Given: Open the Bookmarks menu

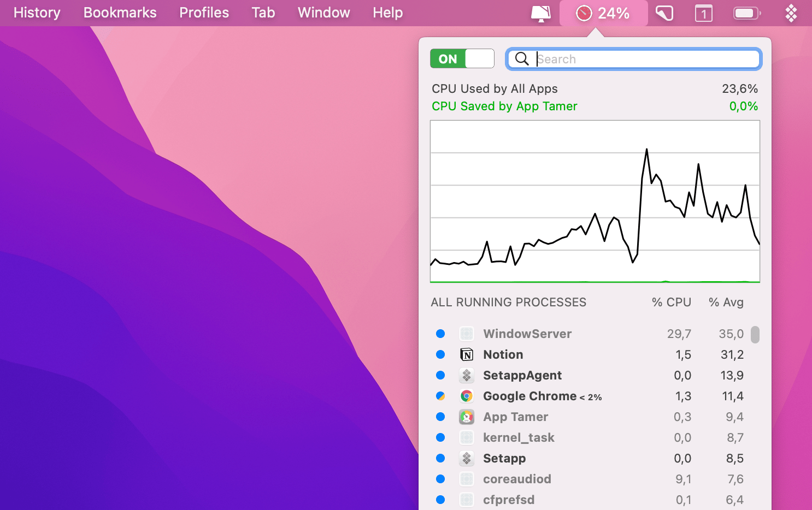Looking at the screenshot, I should click(x=120, y=13).
